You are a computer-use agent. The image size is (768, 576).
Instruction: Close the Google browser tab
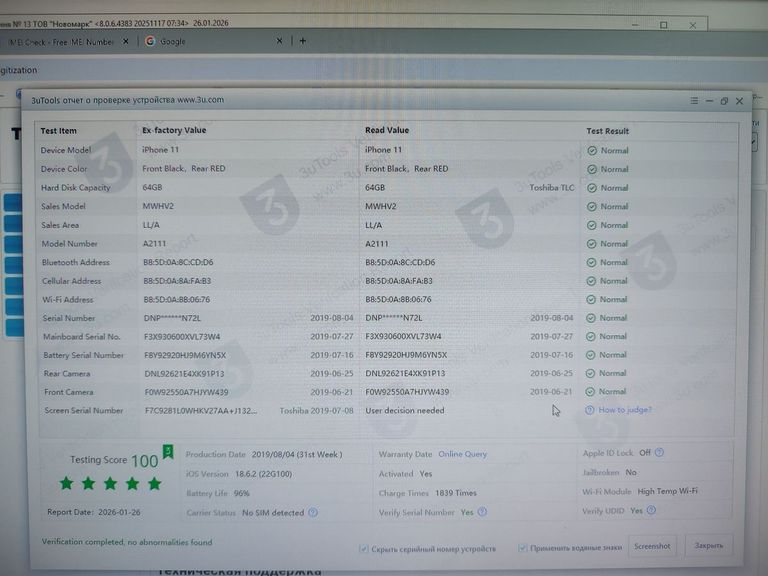tap(283, 42)
